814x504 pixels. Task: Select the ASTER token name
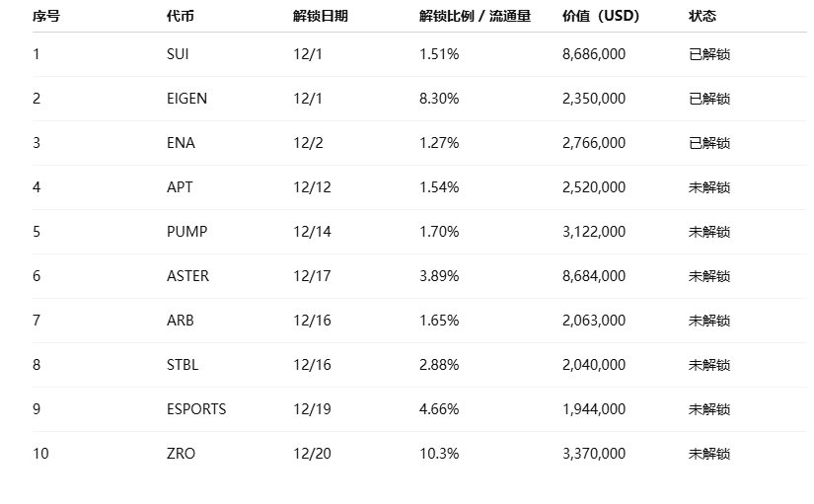187,276
